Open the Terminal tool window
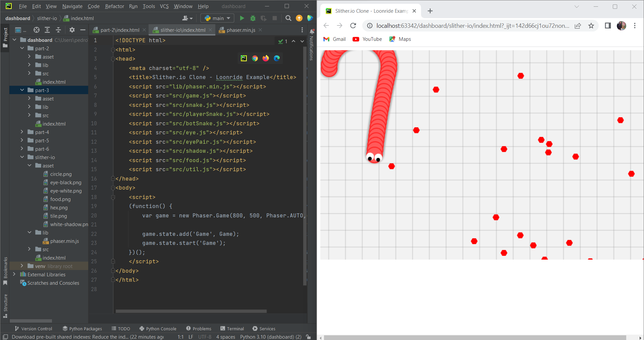Viewport: 644px width, 340px height. 232,329
